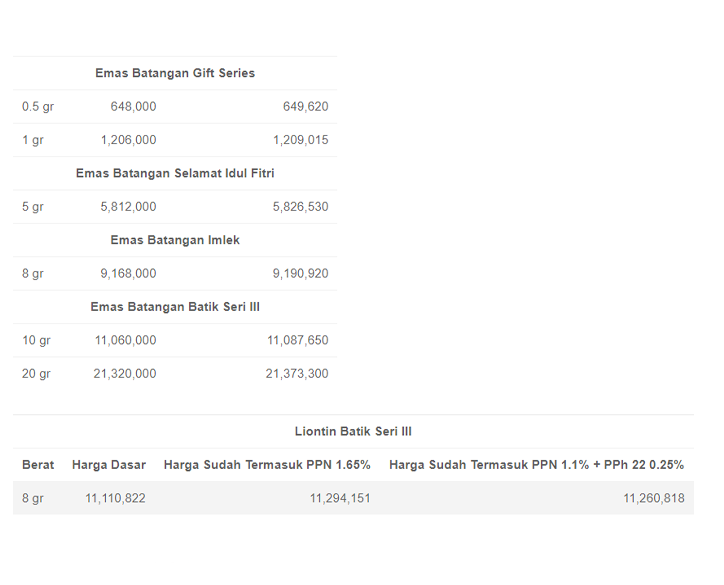724x585 pixels.
Task: Click the Emas Batangan Gift Series heading
Action: [x=175, y=73]
